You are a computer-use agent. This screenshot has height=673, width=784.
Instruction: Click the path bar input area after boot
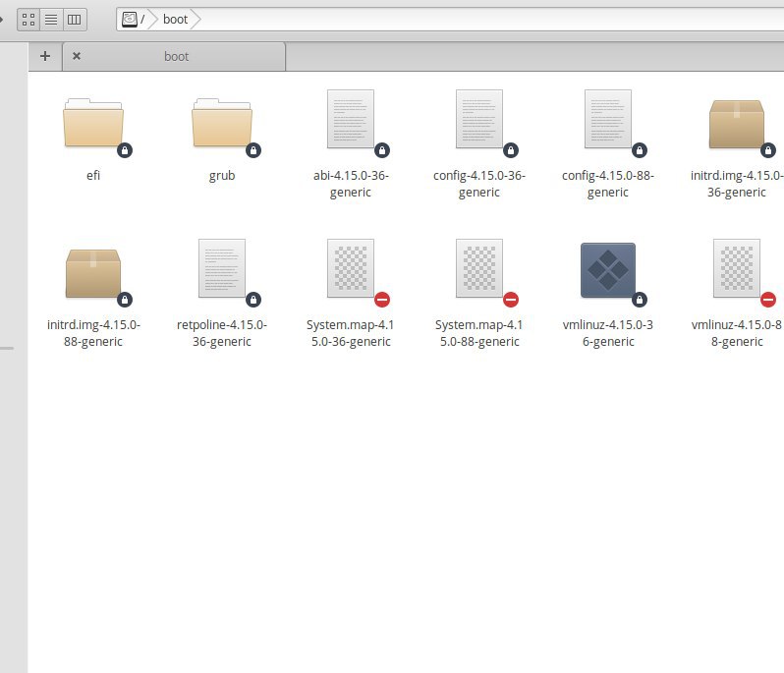click(x=492, y=20)
